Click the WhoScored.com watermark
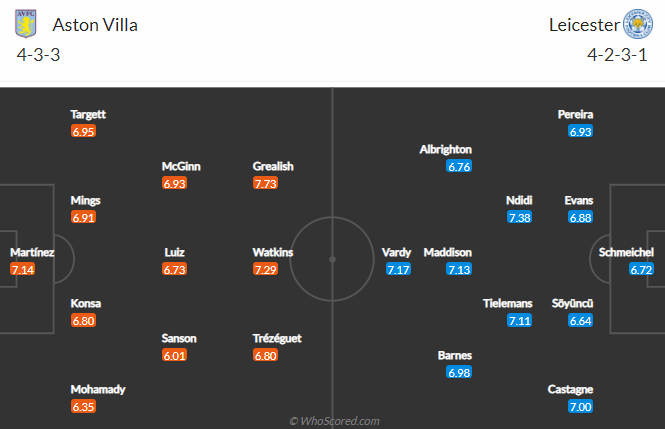The width and height of the screenshot is (665, 429). click(334, 421)
